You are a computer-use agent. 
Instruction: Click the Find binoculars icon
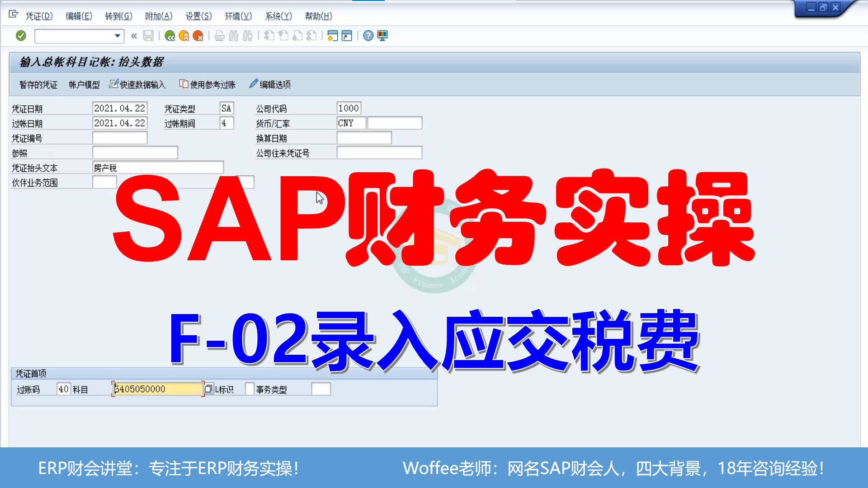coord(233,36)
